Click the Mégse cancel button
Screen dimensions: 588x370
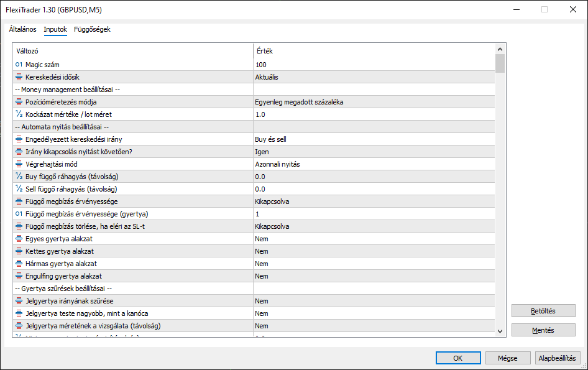(x=508, y=358)
